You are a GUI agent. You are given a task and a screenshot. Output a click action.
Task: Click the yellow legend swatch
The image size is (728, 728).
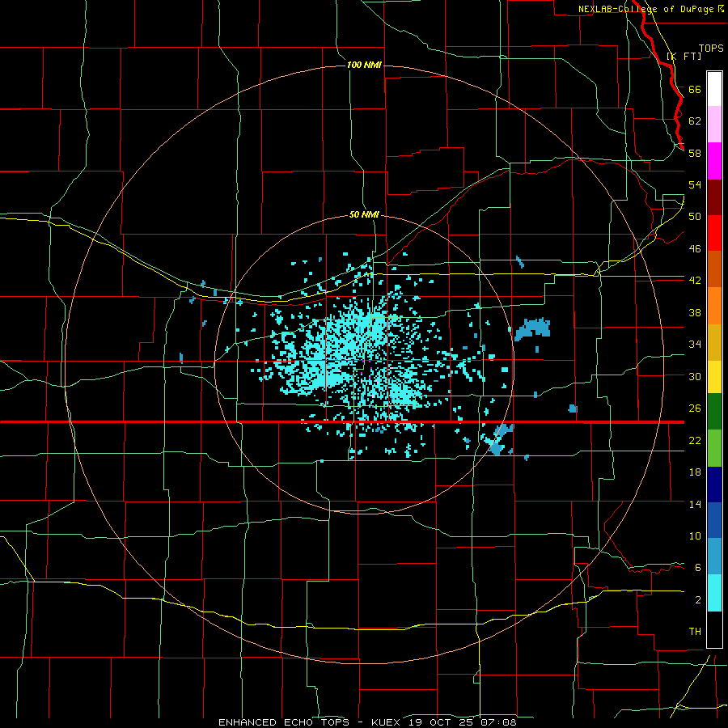(714, 377)
